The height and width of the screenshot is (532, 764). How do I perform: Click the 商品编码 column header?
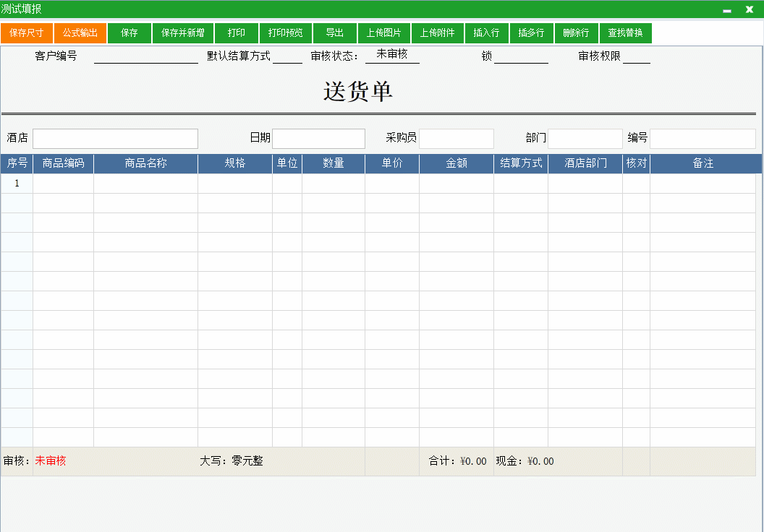(x=64, y=163)
